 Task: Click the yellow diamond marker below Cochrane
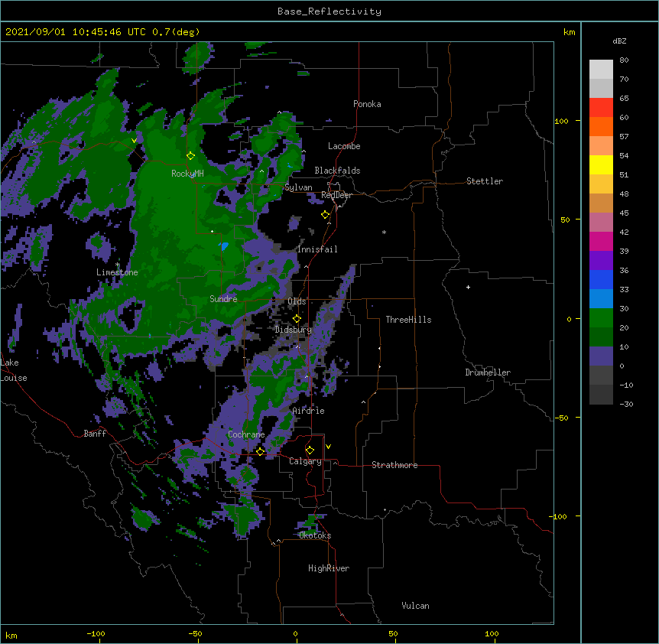click(260, 451)
